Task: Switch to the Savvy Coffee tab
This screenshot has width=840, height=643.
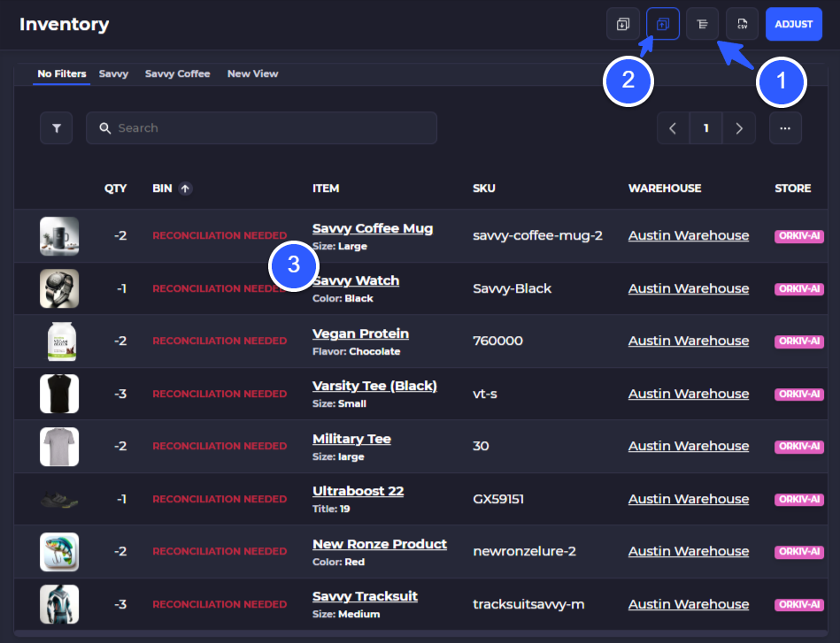Action: (x=177, y=74)
